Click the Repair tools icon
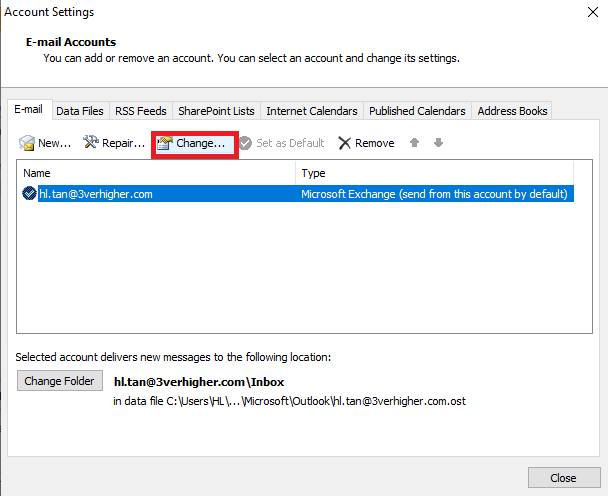 (x=91, y=142)
